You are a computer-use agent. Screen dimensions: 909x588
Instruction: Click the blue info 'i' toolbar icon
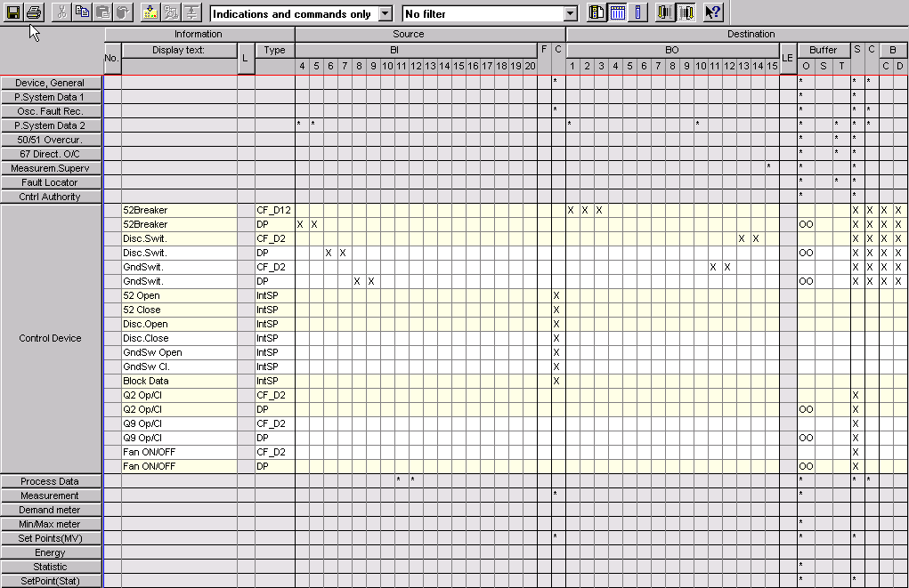click(638, 12)
